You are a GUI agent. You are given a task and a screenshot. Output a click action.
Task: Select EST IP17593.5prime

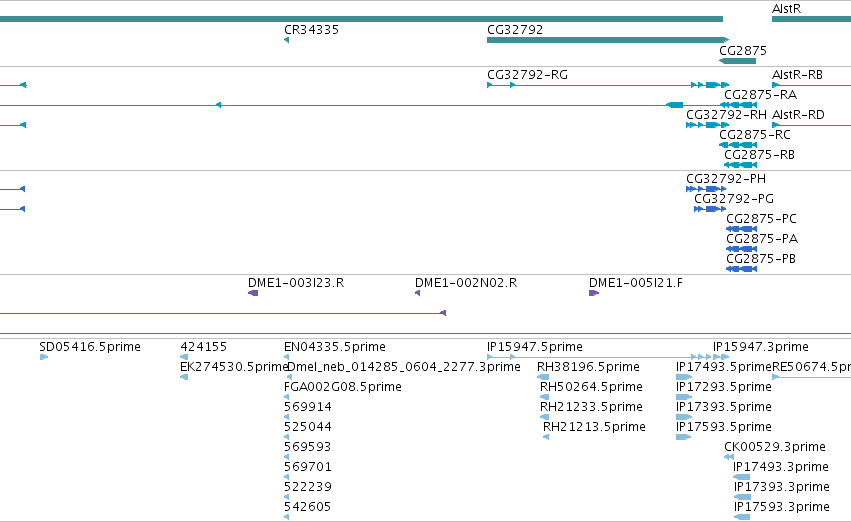[723, 427]
